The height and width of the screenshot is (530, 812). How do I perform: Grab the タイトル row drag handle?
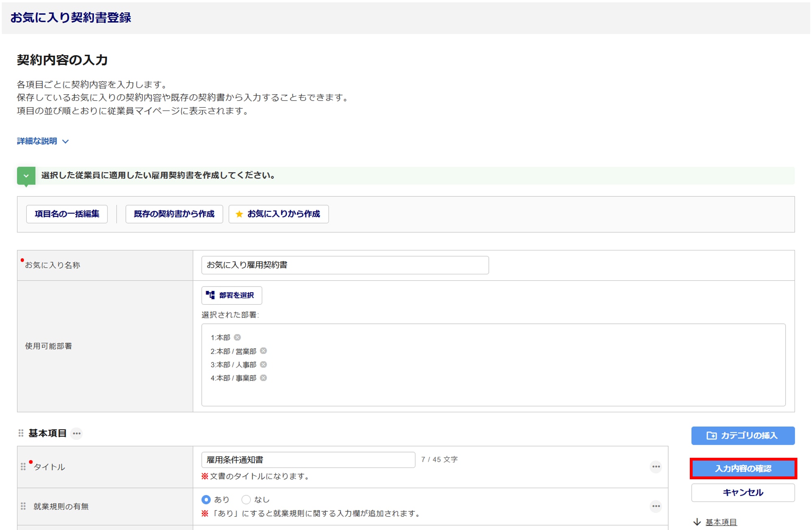tap(23, 467)
